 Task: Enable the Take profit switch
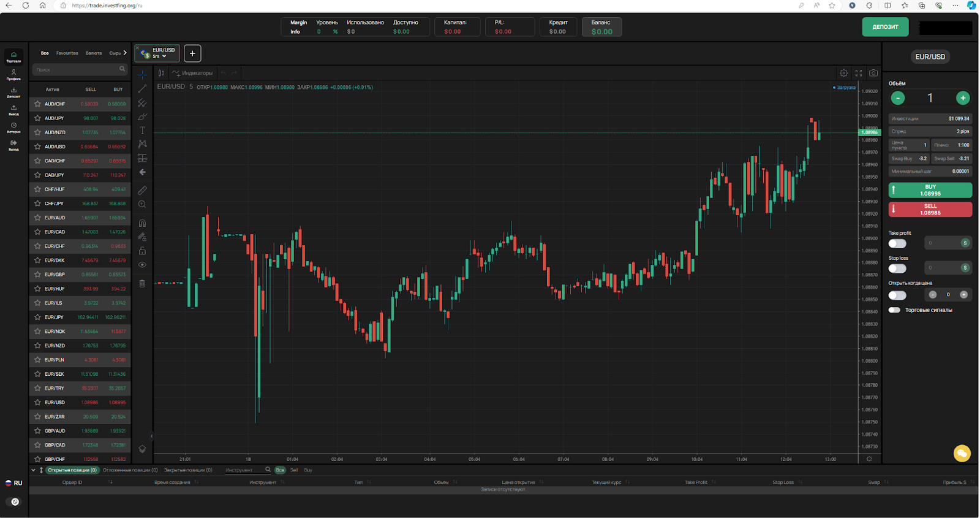(897, 244)
